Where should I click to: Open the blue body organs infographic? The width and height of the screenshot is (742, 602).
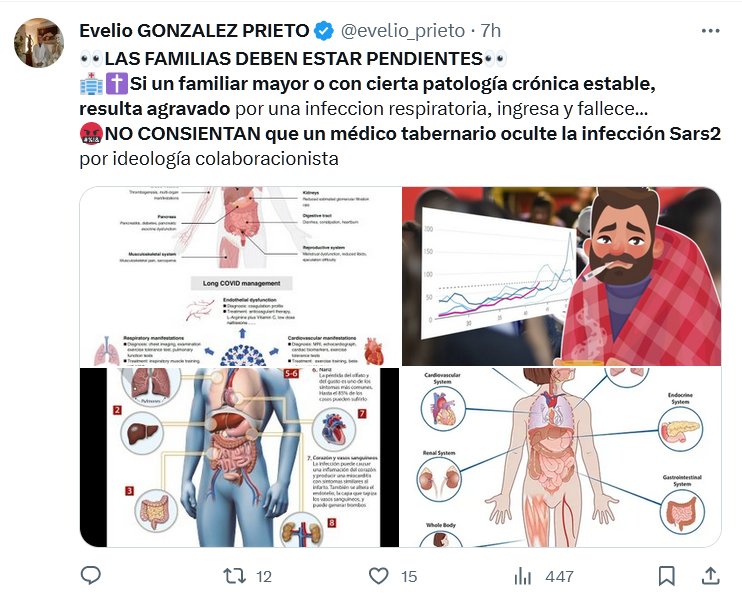point(240,457)
